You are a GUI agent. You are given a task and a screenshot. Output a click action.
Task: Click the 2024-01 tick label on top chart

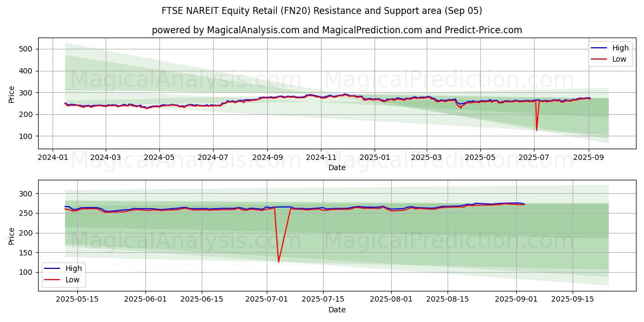pyautogui.click(x=53, y=158)
